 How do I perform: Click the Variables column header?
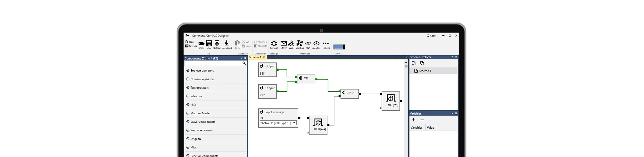click(417, 128)
